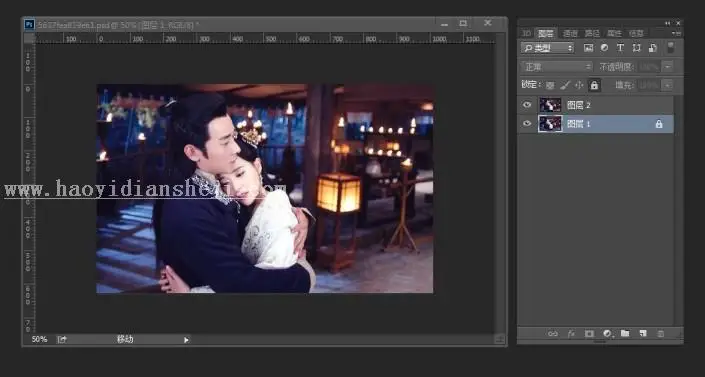Click the pixel layer filter icon
Screen dimensions: 705x377
pos(589,48)
